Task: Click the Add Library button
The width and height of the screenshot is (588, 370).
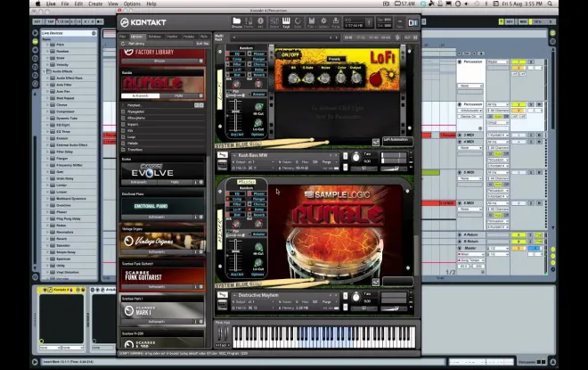Action: click(x=137, y=44)
